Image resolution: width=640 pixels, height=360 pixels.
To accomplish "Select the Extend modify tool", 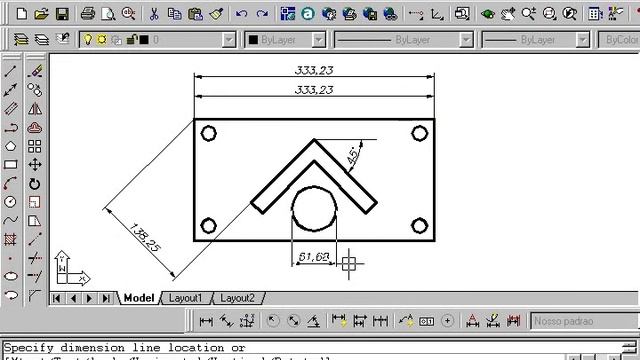I will point(35,276).
